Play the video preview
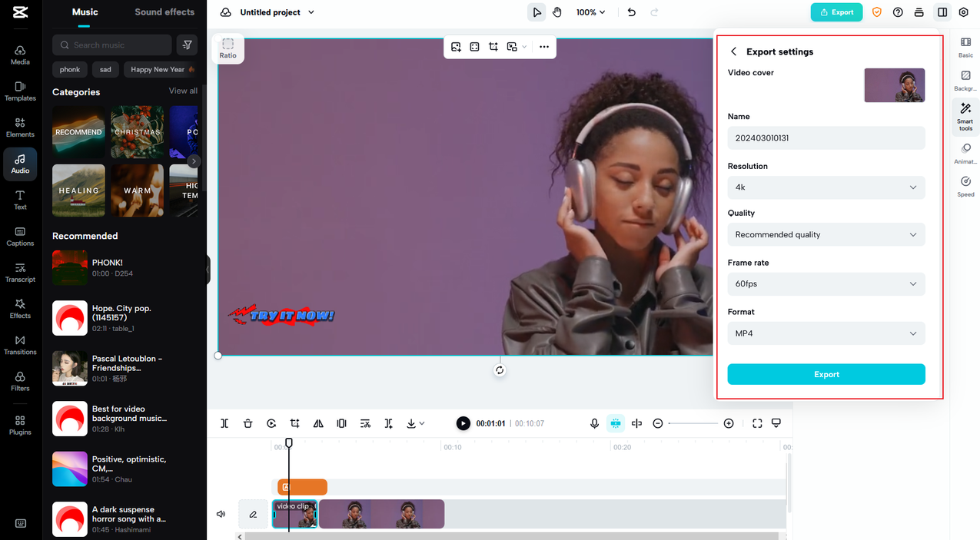Image resolution: width=980 pixels, height=540 pixels. [x=463, y=423]
